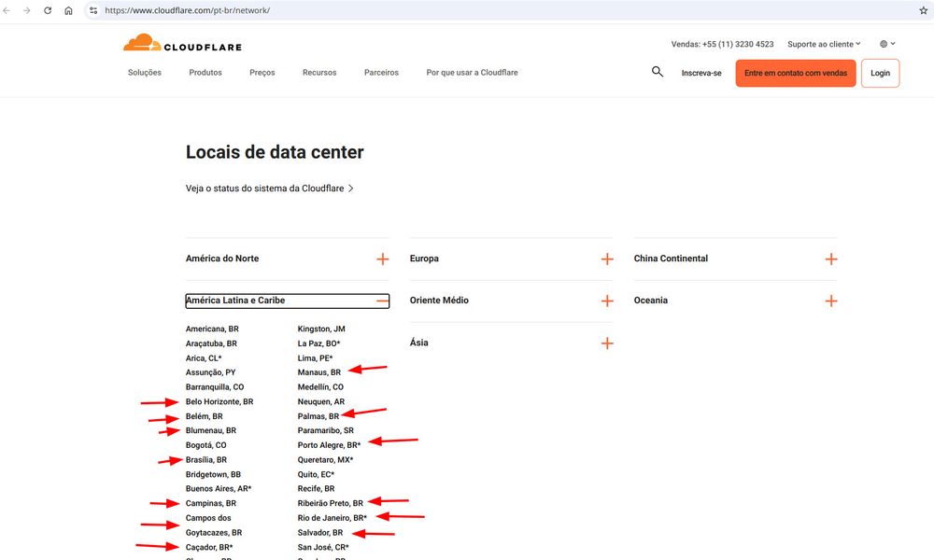The image size is (934, 560).
Task: Select Bridgetown, BB entry
Action: click(x=213, y=474)
